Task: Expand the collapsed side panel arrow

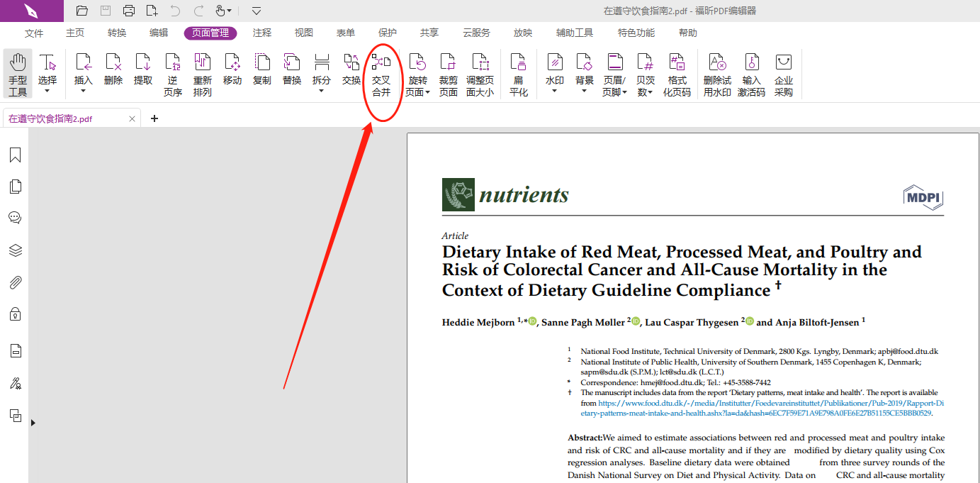Action: click(x=33, y=423)
